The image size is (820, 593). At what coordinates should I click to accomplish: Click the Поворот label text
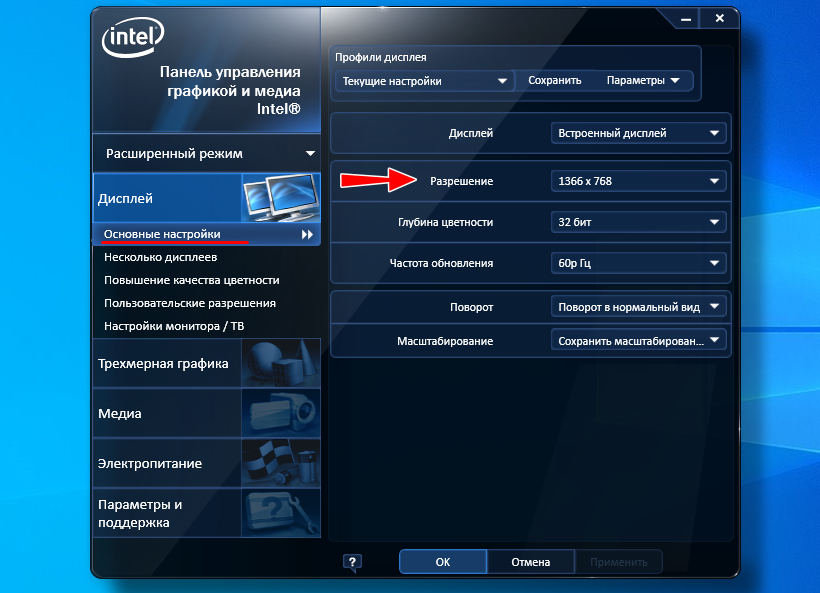(x=472, y=307)
